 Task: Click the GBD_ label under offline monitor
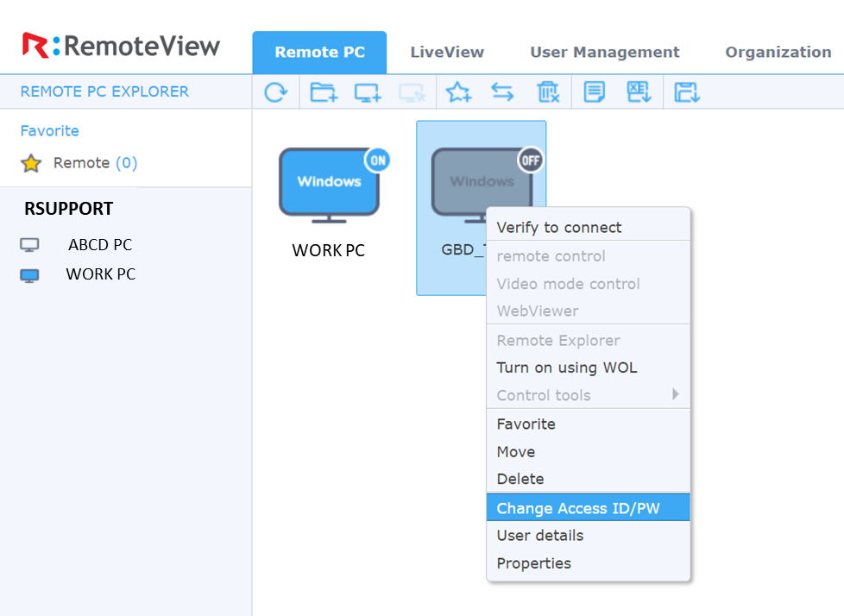click(x=463, y=249)
